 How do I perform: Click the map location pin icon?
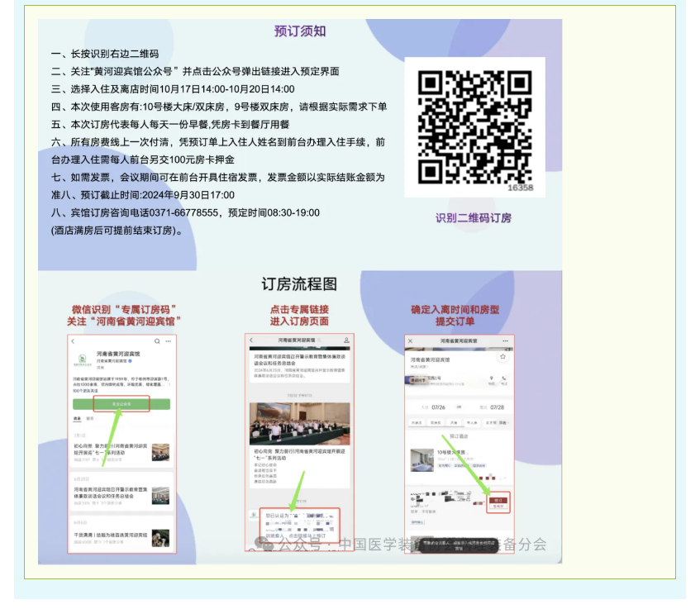point(492,379)
